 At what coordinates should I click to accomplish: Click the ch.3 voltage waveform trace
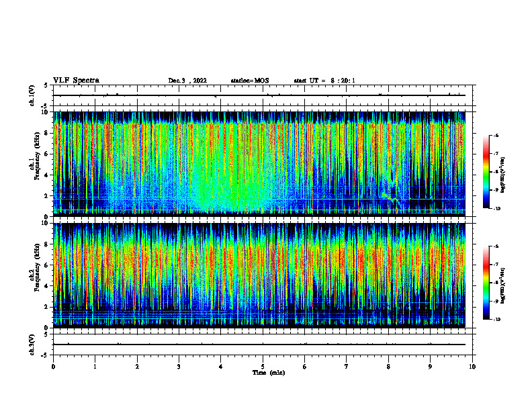259,345
